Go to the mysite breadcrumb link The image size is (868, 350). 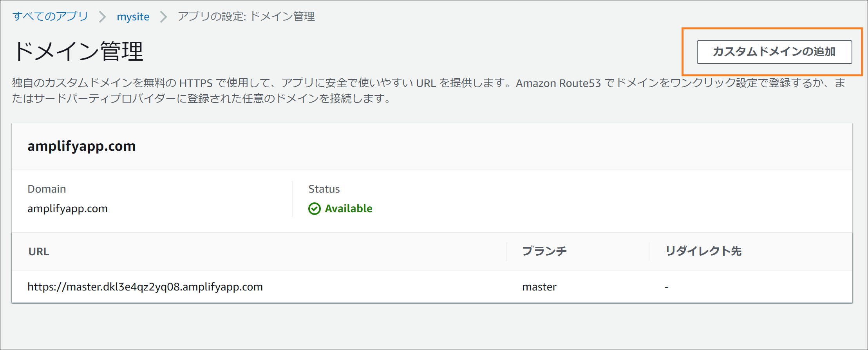pos(133,17)
